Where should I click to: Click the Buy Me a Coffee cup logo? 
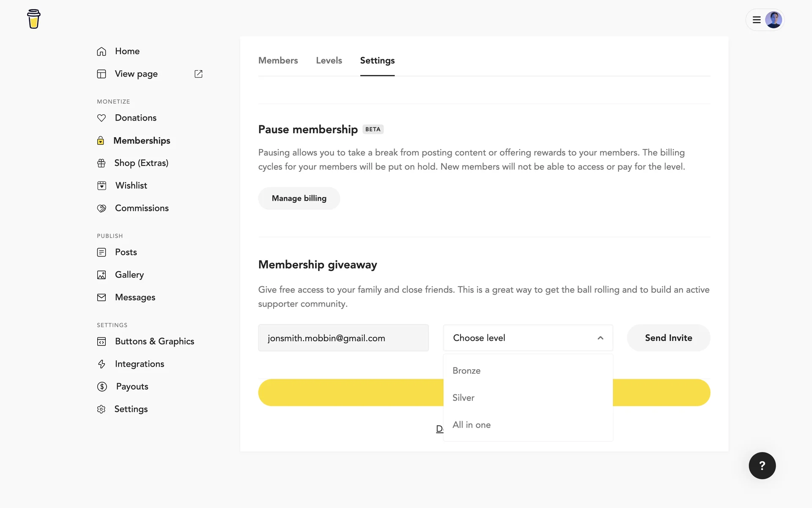click(34, 19)
